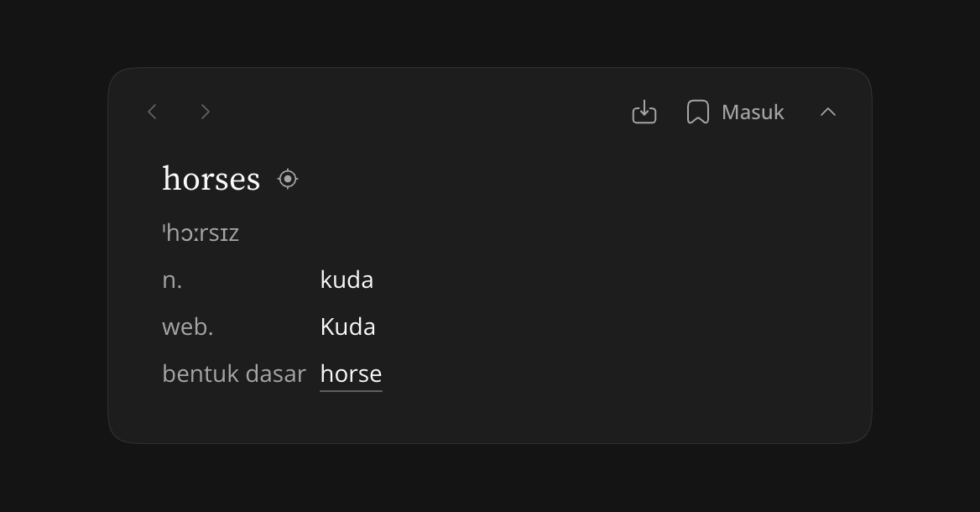Go back with the left arrow
980x512 pixels.
point(152,112)
